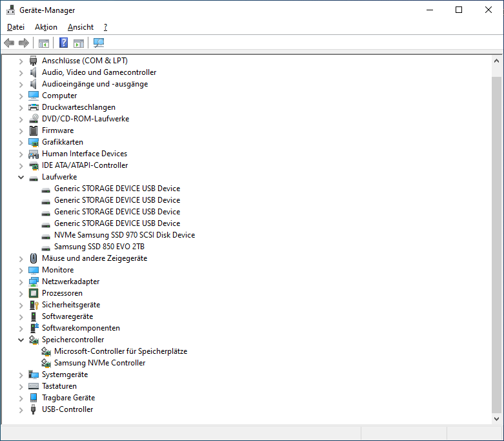Open the blue Help toolbar icon
The width and height of the screenshot is (504, 441).
point(64,43)
